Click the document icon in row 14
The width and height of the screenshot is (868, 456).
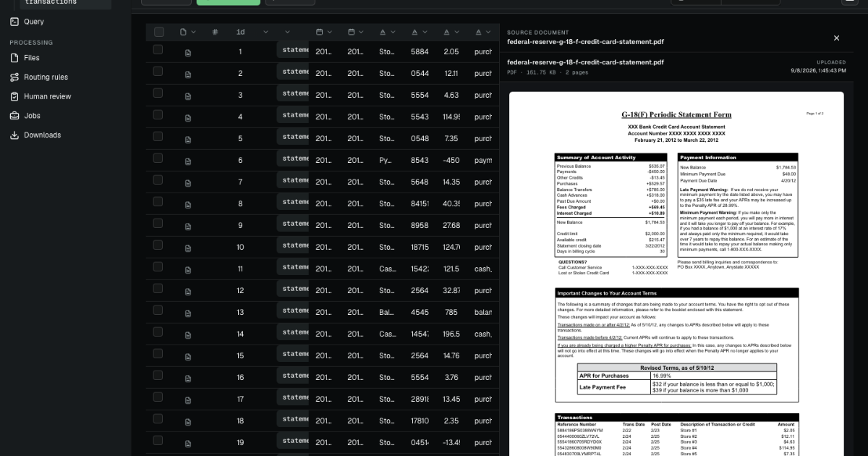coord(188,335)
